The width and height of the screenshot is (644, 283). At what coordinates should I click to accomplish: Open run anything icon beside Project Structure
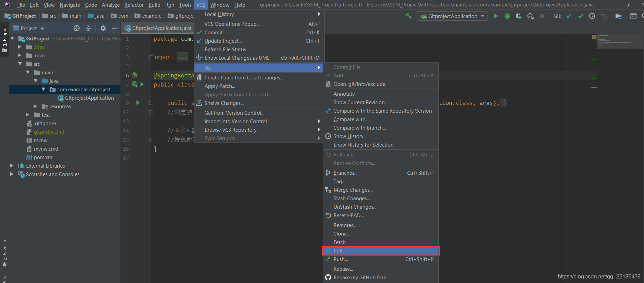(633, 16)
